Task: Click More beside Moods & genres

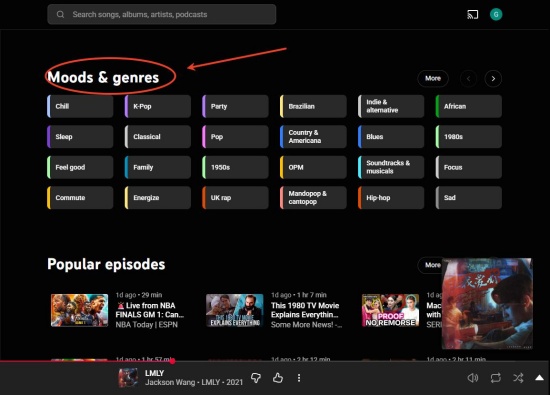Action: pos(433,79)
